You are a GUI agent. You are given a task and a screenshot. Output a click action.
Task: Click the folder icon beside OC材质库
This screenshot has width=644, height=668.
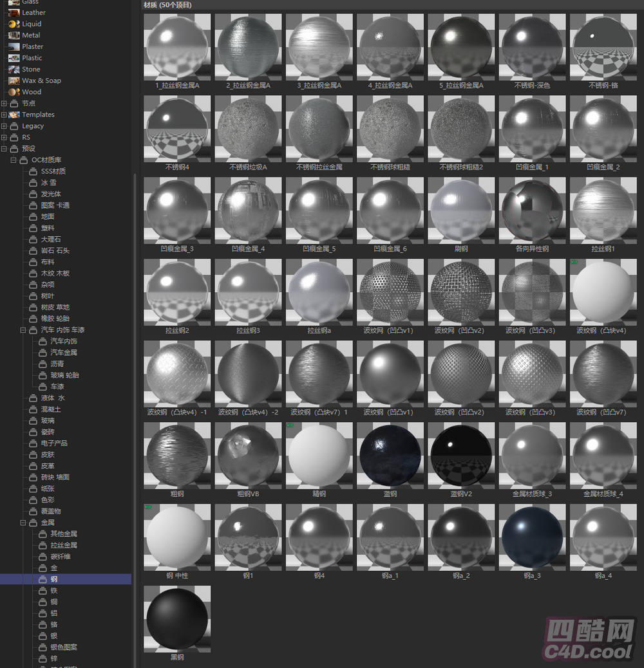(24, 160)
